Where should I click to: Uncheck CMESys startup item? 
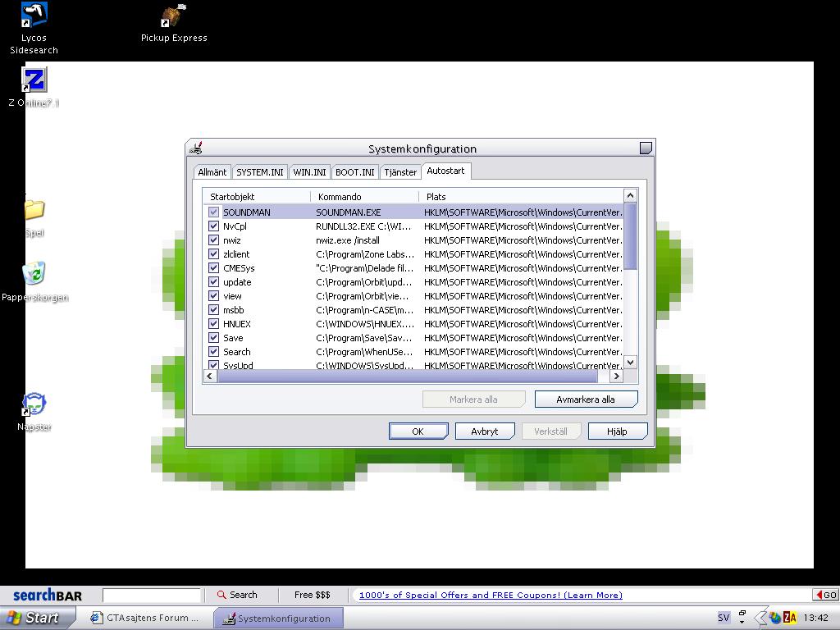214,268
